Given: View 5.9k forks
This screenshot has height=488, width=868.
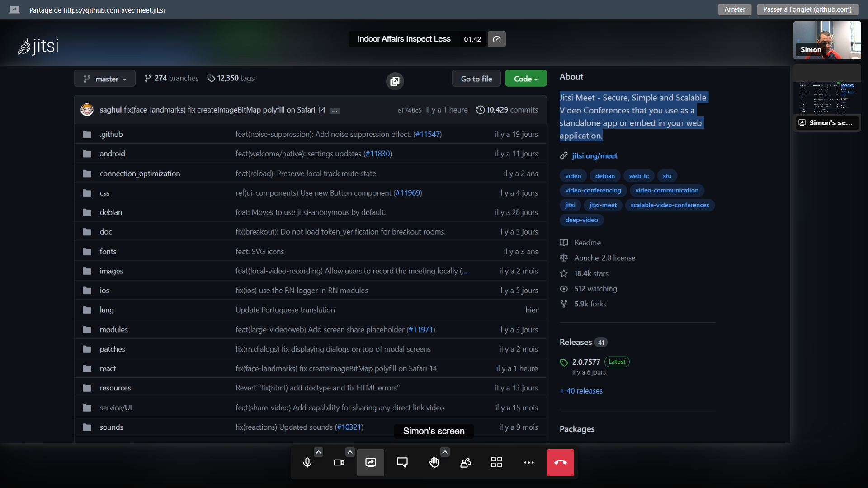Looking at the screenshot, I should tap(590, 304).
